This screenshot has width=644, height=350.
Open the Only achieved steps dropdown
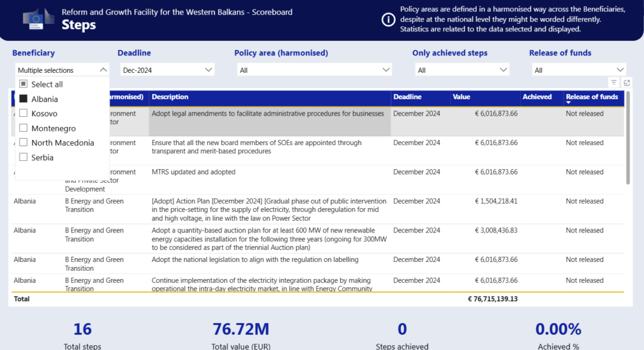point(462,70)
